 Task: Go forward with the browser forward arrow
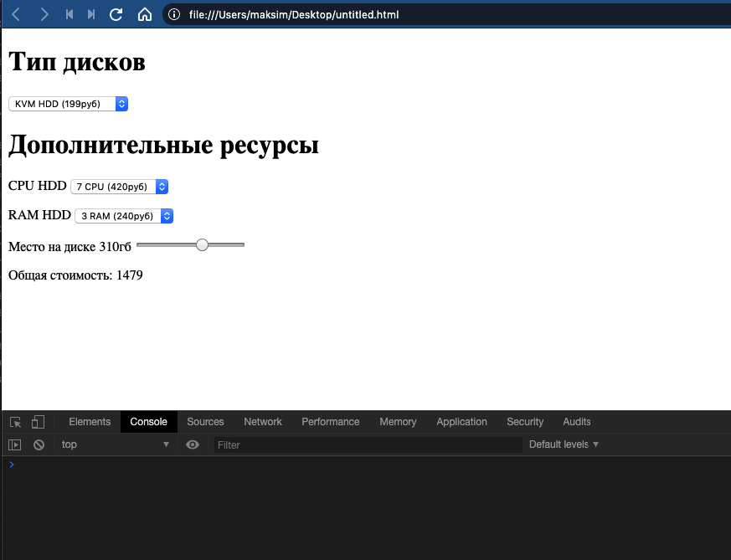click(x=44, y=14)
